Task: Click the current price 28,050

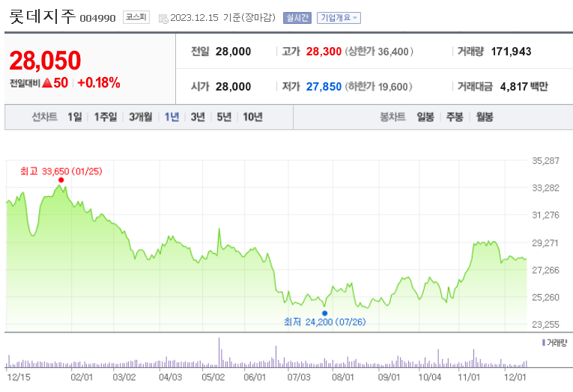Action: click(x=45, y=61)
